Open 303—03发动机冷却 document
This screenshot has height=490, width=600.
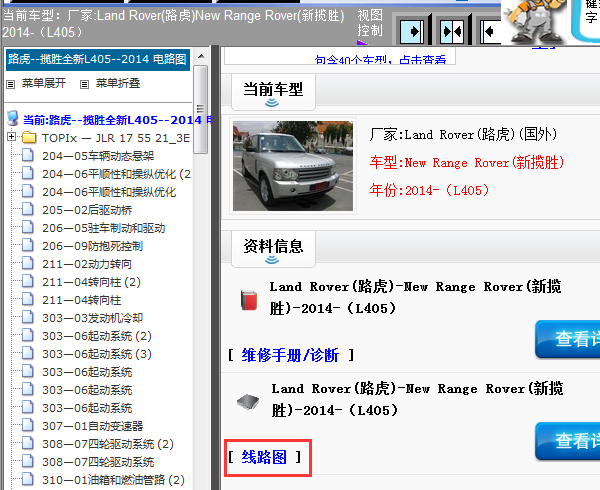92,318
